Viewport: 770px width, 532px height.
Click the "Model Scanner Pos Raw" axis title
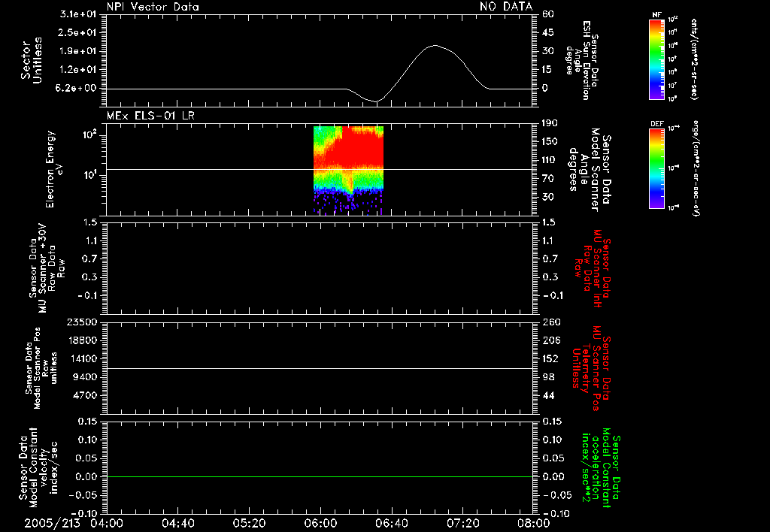(41, 368)
